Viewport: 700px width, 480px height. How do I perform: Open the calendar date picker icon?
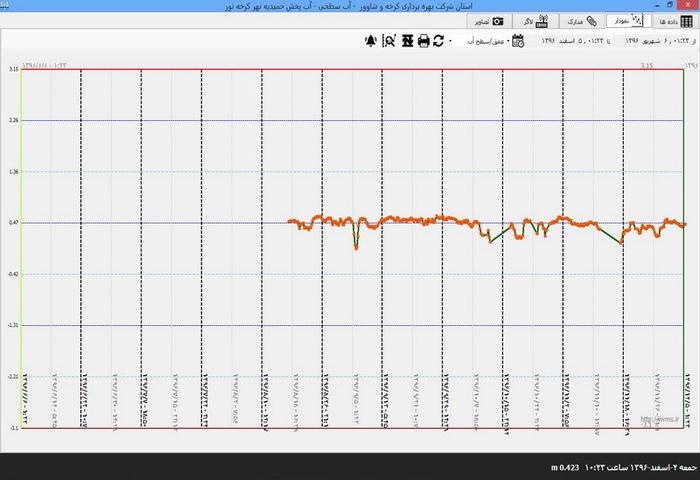coord(518,41)
